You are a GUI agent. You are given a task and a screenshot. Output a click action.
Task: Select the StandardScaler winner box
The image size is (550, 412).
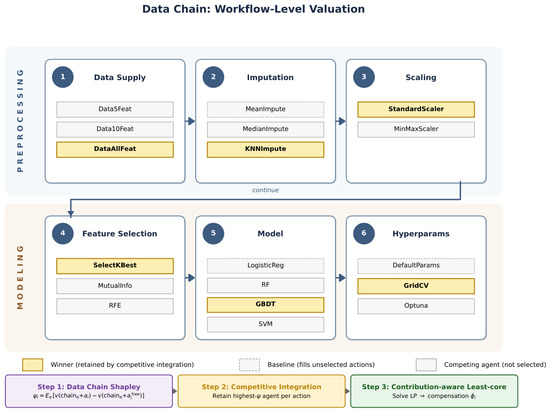pyautogui.click(x=416, y=109)
